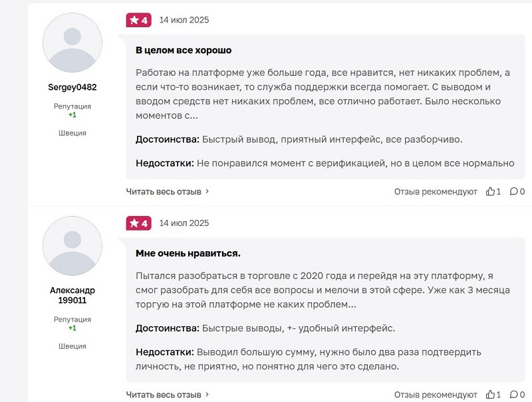Screen dimensions: 532x402
Task: Click "Отзыв рекомендуют" on Александр's review
Action: tap(436, 395)
